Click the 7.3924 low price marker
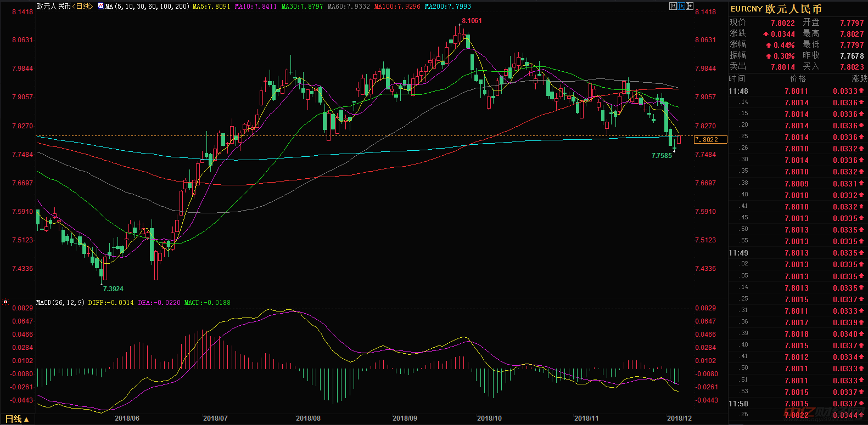Viewport: 868px width, 425px height. pos(113,289)
